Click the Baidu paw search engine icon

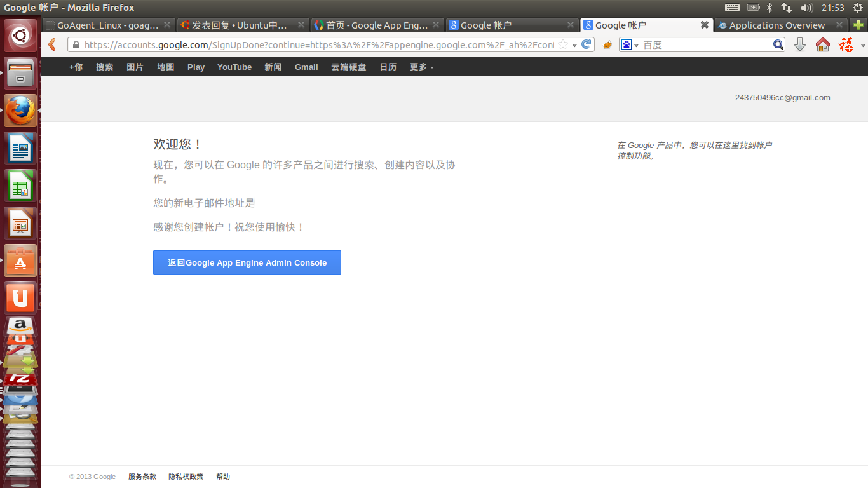point(627,44)
